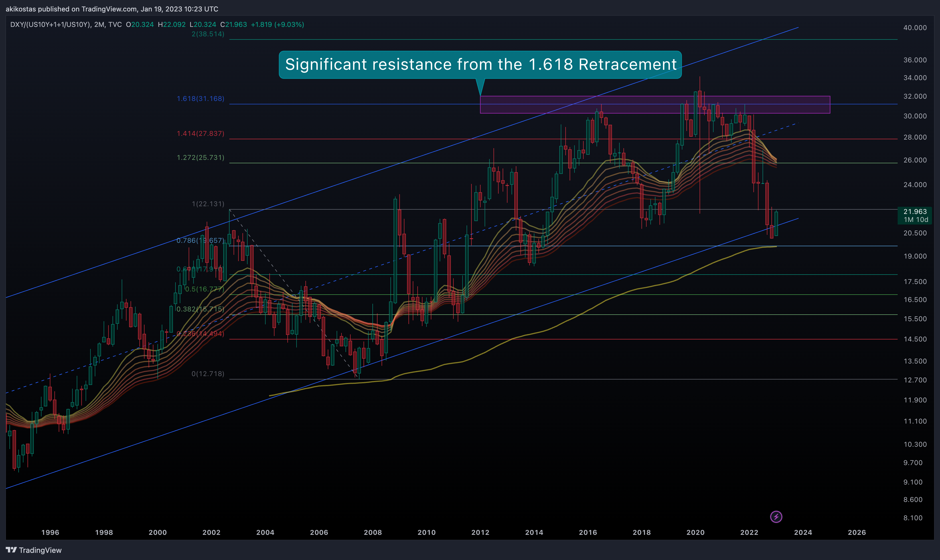
Task: Click the 12.700 price axis label
Action: point(915,380)
